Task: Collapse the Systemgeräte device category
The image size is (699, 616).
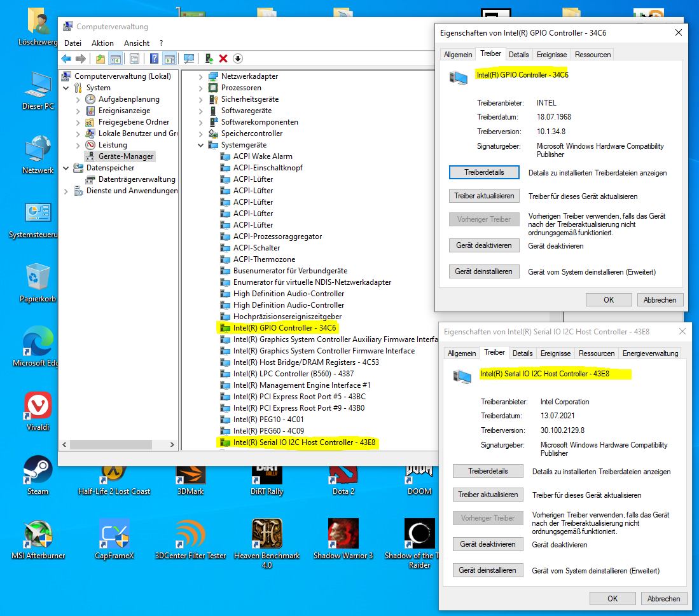Action: pyautogui.click(x=200, y=145)
